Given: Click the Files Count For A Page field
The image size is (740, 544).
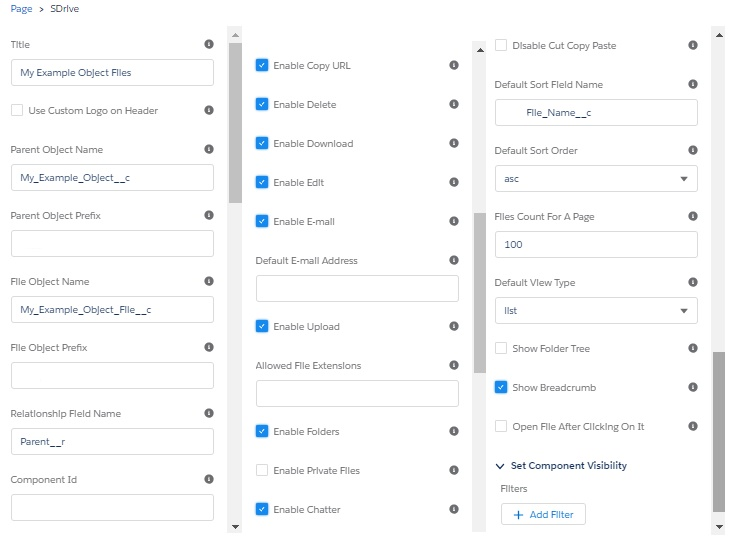Looking at the screenshot, I should tap(596, 244).
